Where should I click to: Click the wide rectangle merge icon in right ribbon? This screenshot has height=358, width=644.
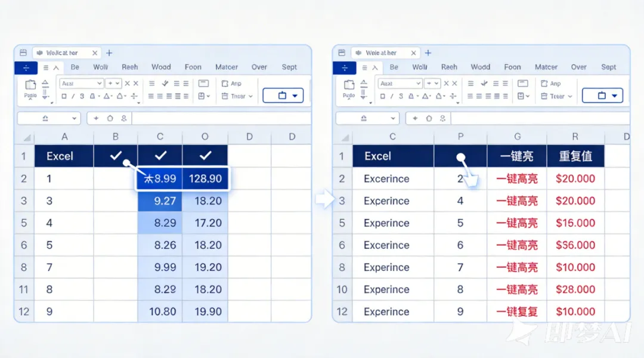pyautogui.click(x=522, y=84)
